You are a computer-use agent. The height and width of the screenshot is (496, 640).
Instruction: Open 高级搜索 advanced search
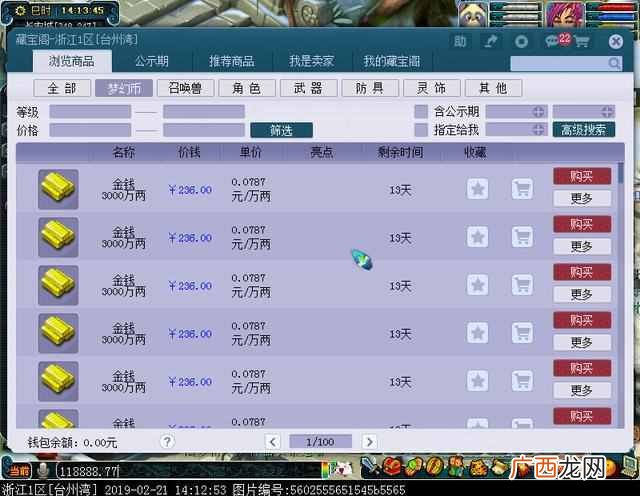coord(584,130)
